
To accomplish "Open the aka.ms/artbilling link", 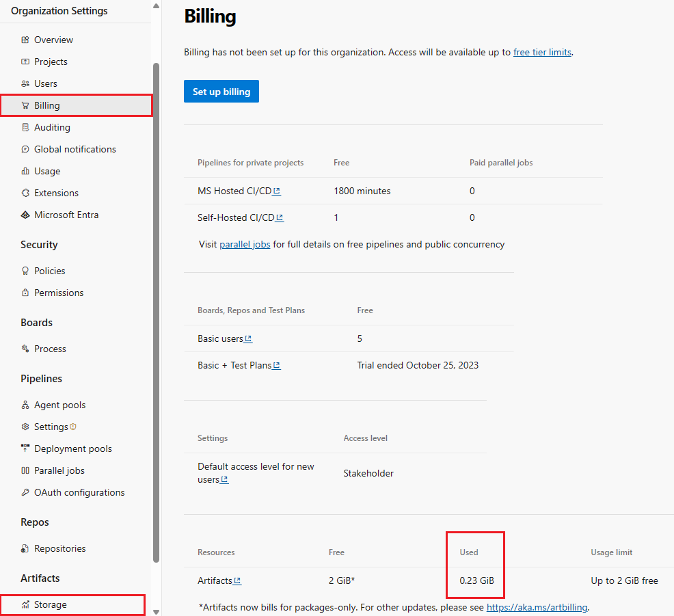I will pyautogui.click(x=537, y=608).
